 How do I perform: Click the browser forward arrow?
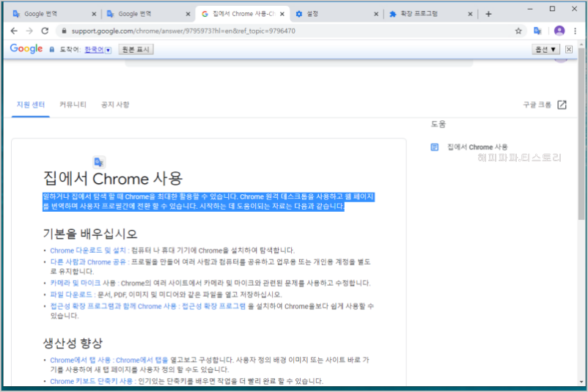pos(29,31)
